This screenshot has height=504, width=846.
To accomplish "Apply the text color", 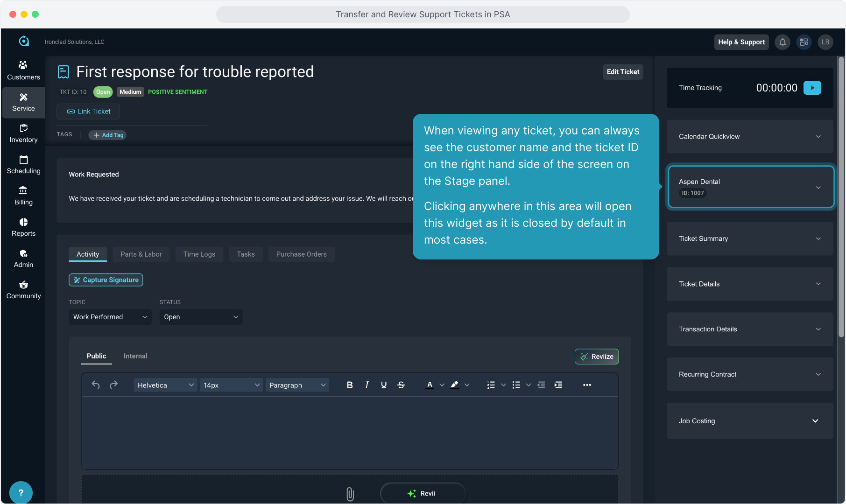I will [430, 385].
